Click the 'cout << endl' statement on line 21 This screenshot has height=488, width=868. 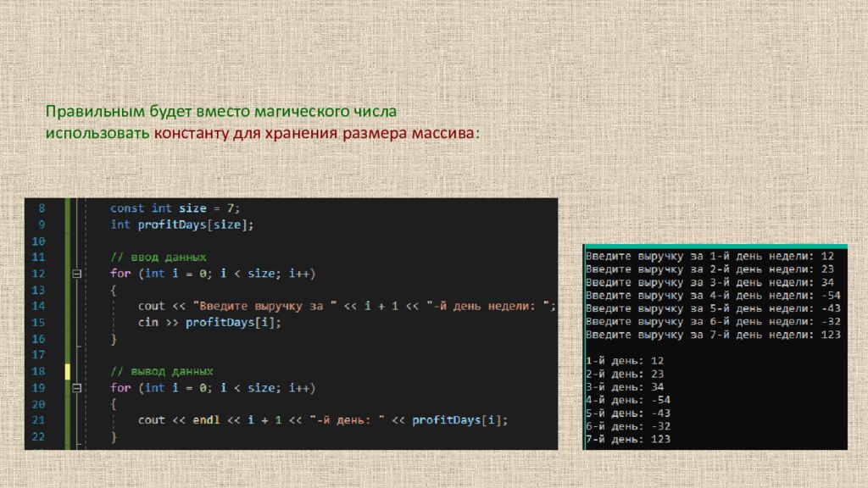[x=180, y=420]
